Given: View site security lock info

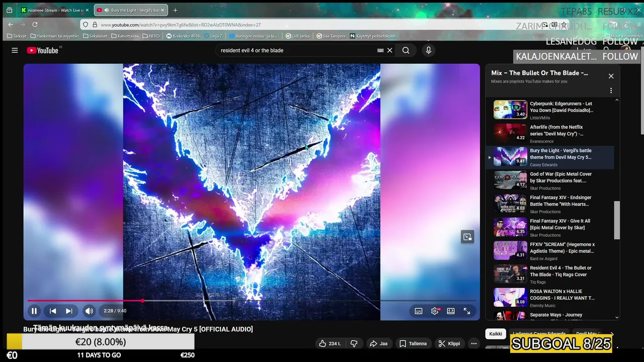Looking at the screenshot, I should (x=94, y=25).
